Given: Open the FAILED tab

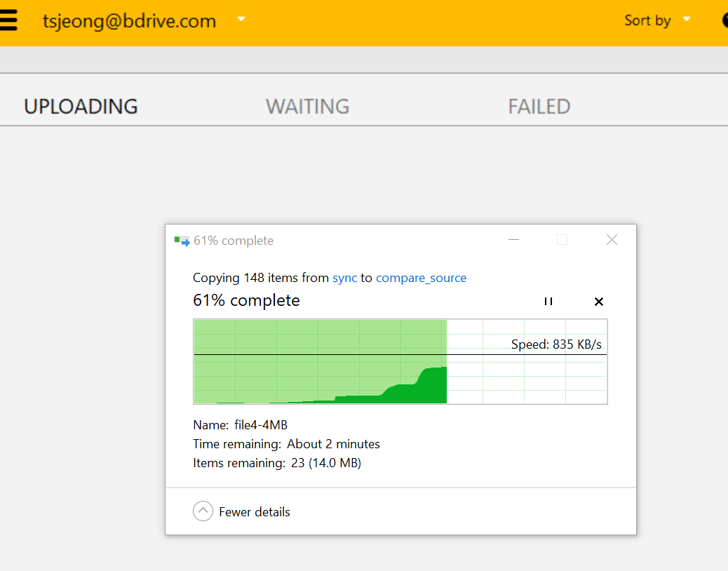Looking at the screenshot, I should tap(539, 107).
